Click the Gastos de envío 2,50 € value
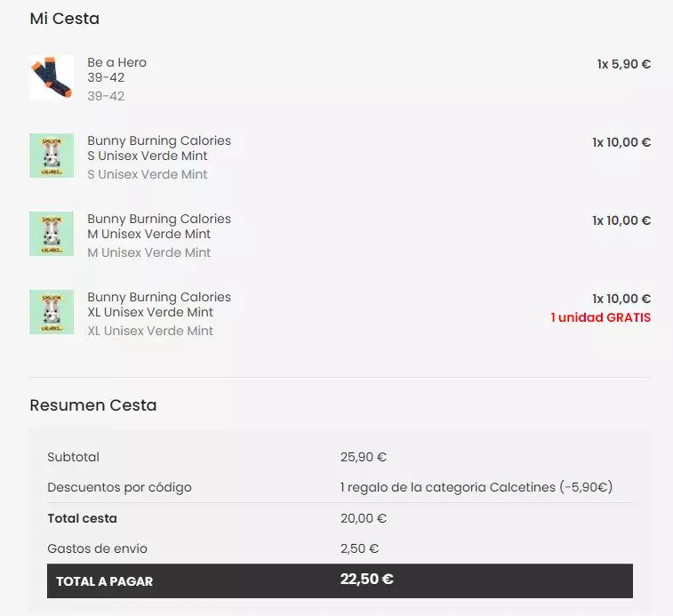 [x=360, y=548]
